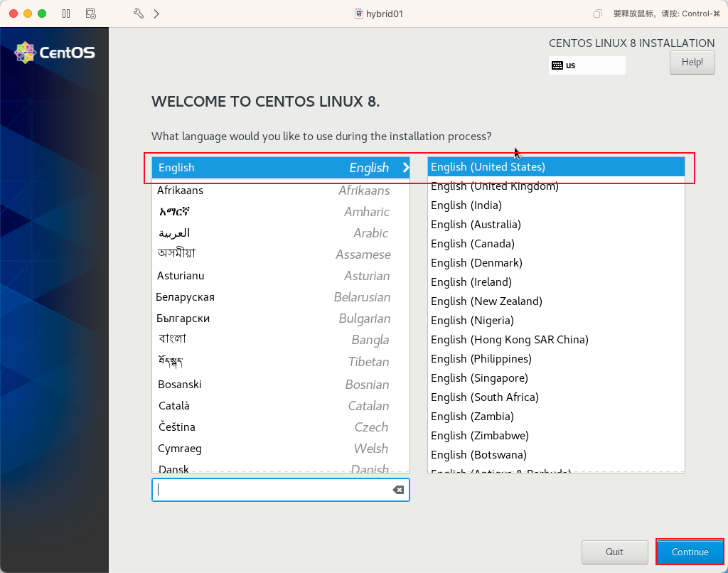
Task: Click the Quit button
Action: click(614, 552)
